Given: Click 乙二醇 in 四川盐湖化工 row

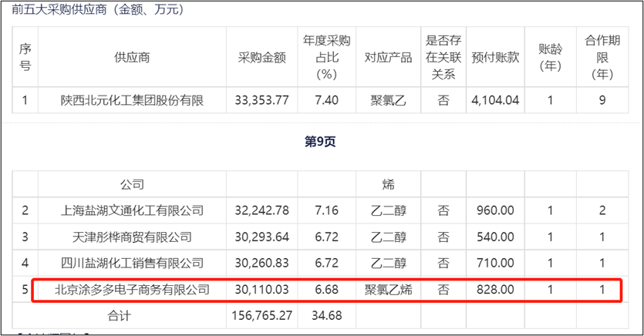Looking at the screenshot, I should pyautogui.click(x=388, y=263).
